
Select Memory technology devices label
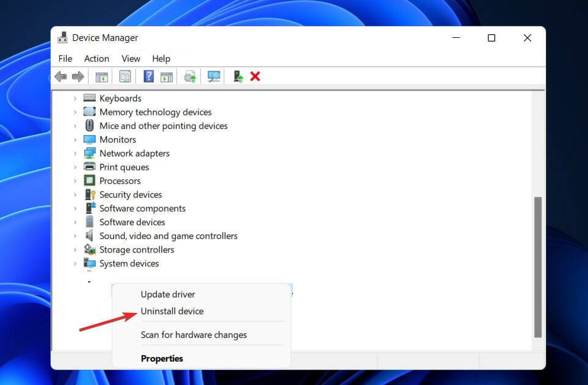tap(156, 112)
